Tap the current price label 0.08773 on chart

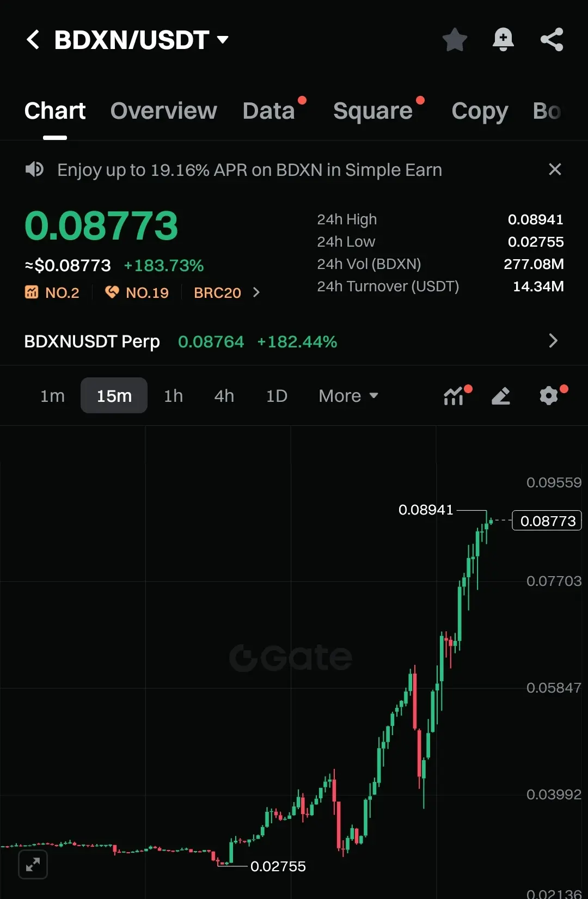pyautogui.click(x=547, y=521)
